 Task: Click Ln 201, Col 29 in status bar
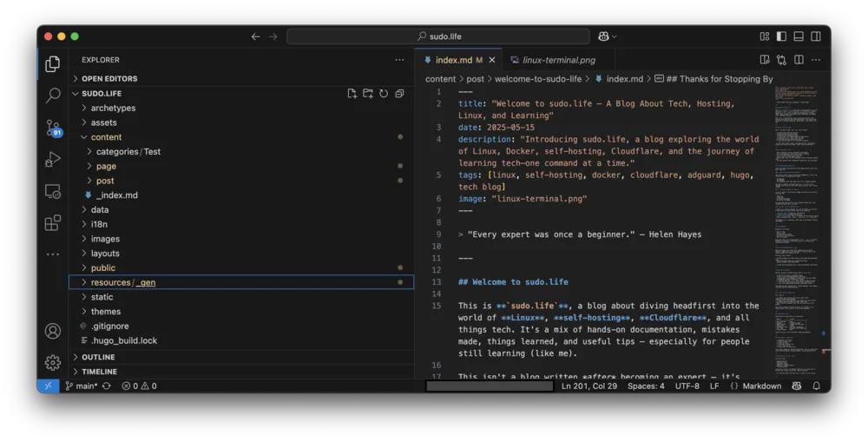coord(589,386)
